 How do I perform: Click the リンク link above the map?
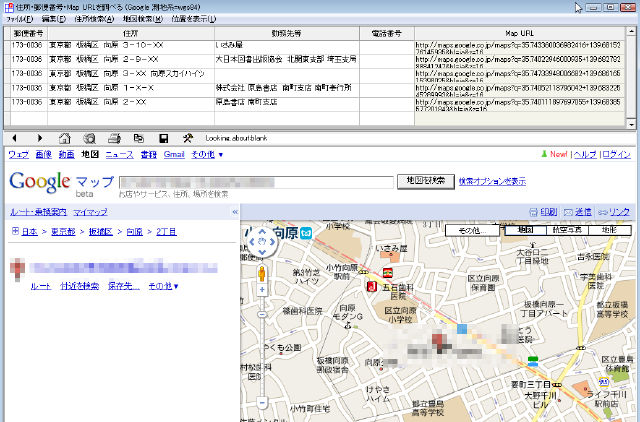(x=619, y=212)
